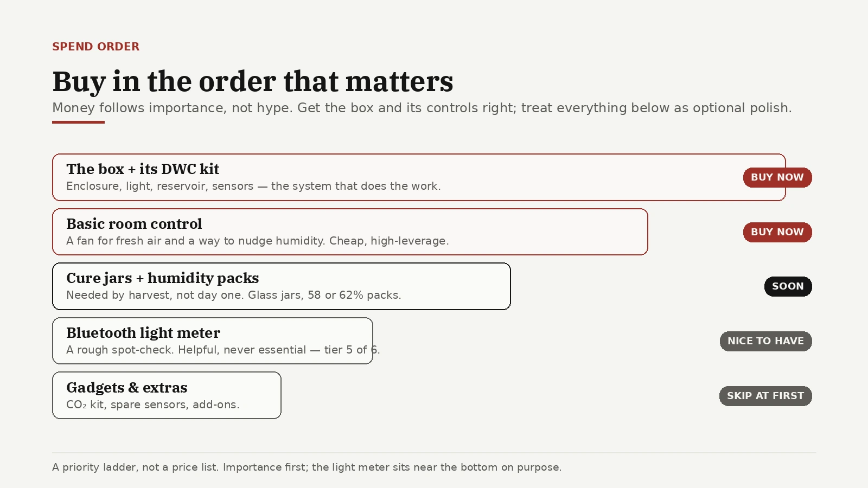The image size is (868, 488).
Task: Click the 'A fan for fresh air' description
Action: pos(258,241)
